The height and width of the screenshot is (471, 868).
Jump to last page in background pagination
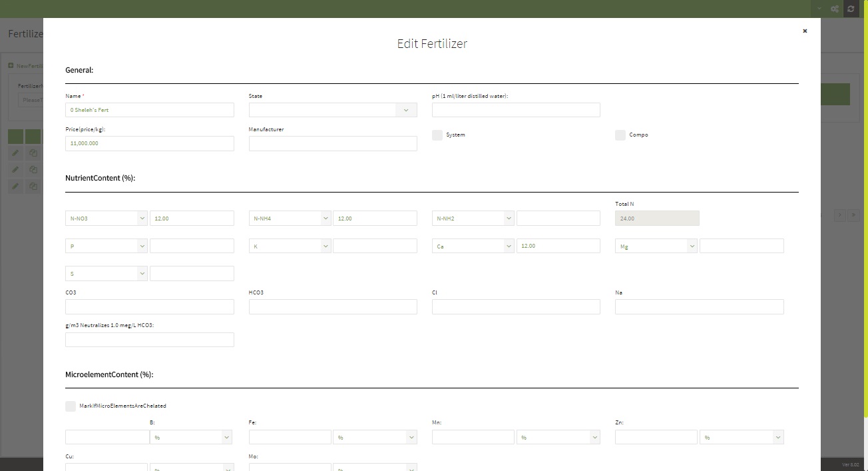854,215
